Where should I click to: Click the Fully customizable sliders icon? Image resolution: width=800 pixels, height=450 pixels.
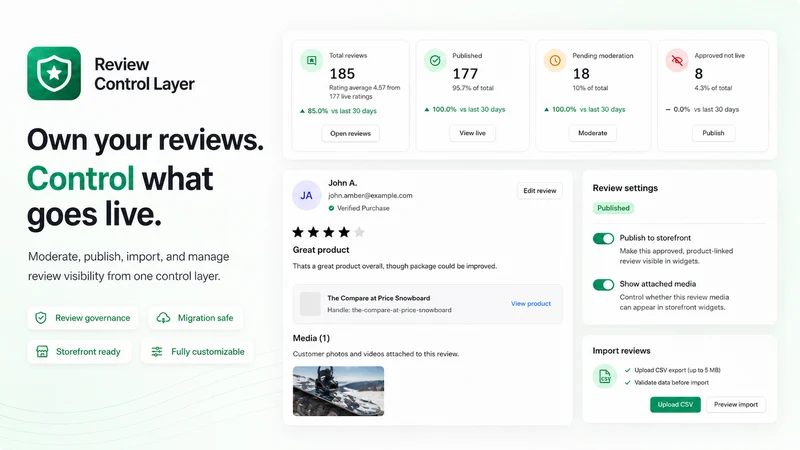[157, 352]
